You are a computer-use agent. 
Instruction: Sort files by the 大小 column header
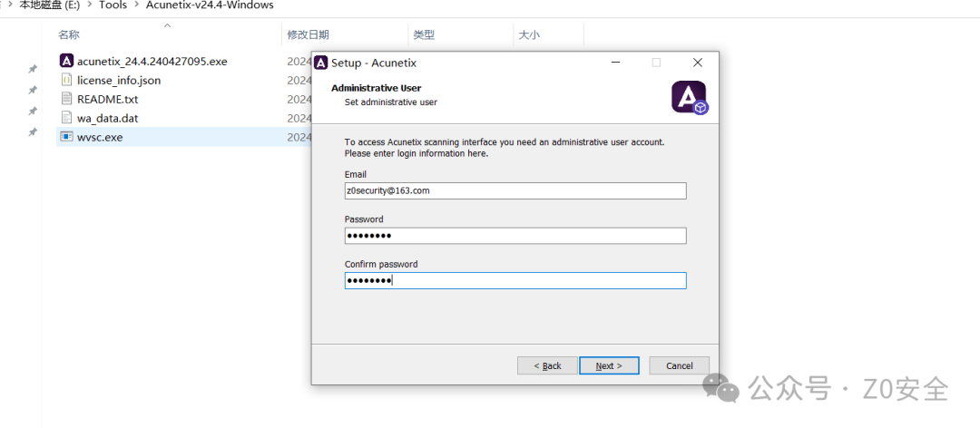(529, 35)
